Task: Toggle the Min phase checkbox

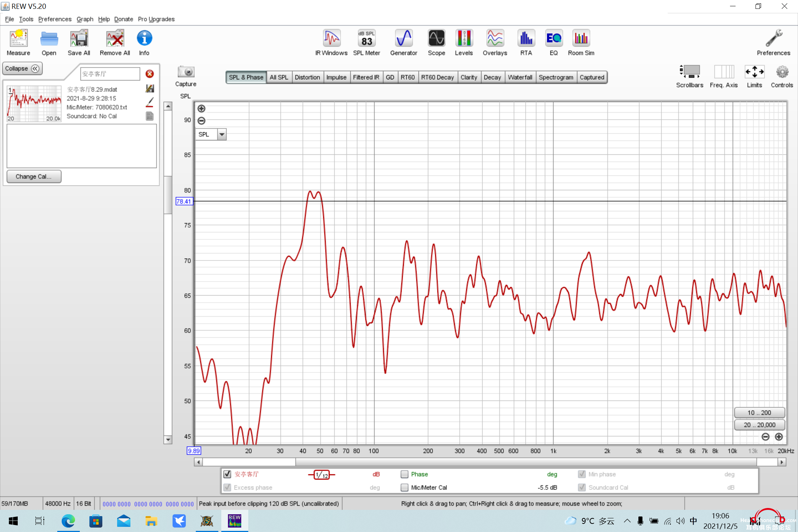Action: (x=582, y=474)
